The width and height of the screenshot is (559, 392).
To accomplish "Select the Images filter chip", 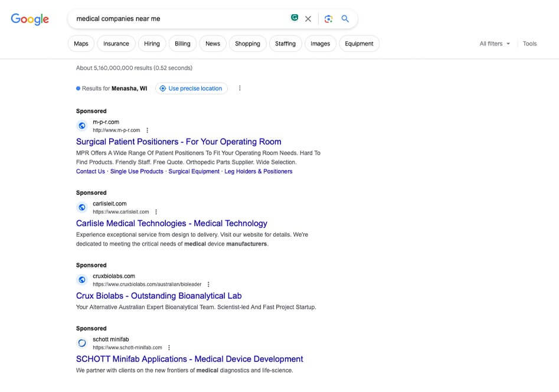I will tap(320, 44).
